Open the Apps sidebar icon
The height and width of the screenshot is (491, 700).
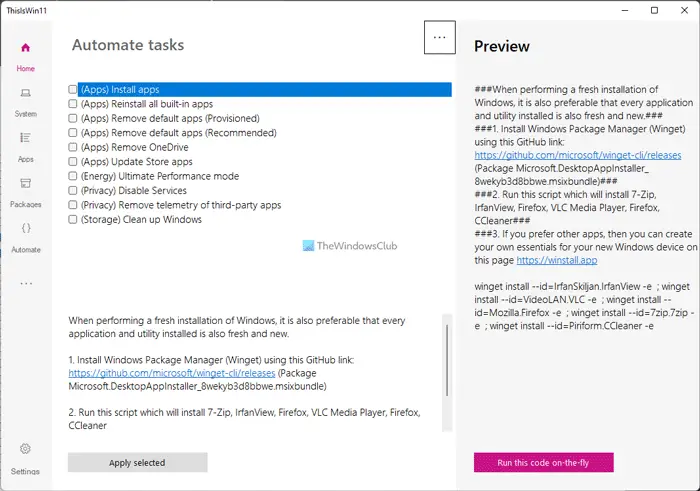tap(25, 138)
